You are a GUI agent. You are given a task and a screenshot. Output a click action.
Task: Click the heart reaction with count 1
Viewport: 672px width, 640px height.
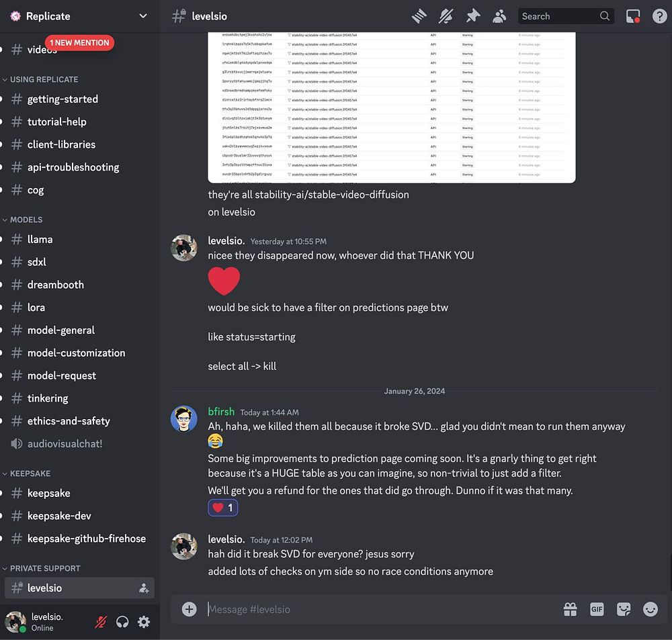point(223,508)
